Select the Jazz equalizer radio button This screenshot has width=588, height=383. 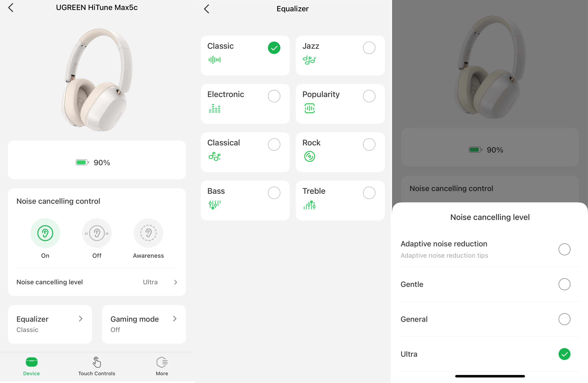369,48
